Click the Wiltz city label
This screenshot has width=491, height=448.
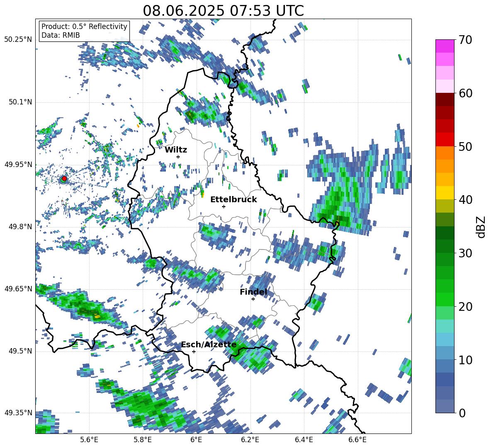176,150
